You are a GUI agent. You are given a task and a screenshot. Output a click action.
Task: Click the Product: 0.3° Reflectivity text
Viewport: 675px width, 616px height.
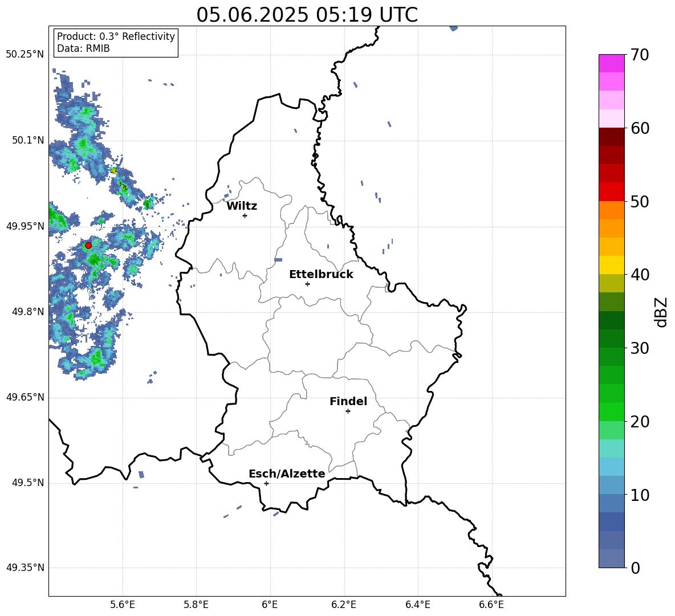click(116, 36)
